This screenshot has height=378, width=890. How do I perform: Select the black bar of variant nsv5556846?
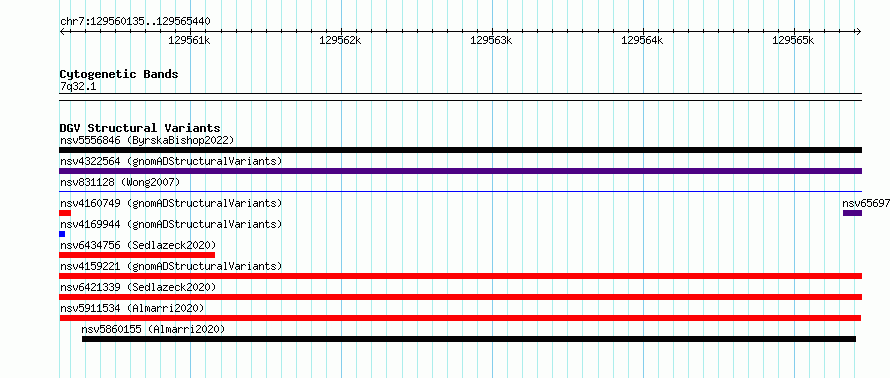click(x=460, y=150)
